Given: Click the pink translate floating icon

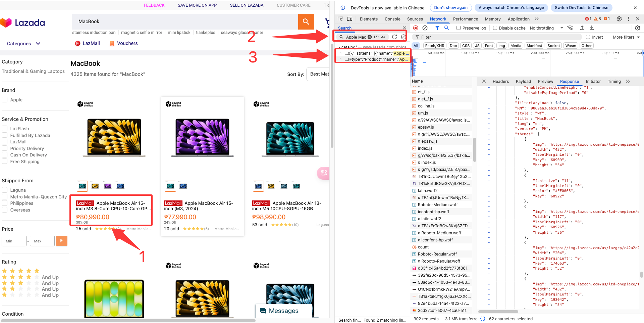Looking at the screenshot, I should point(324,173).
